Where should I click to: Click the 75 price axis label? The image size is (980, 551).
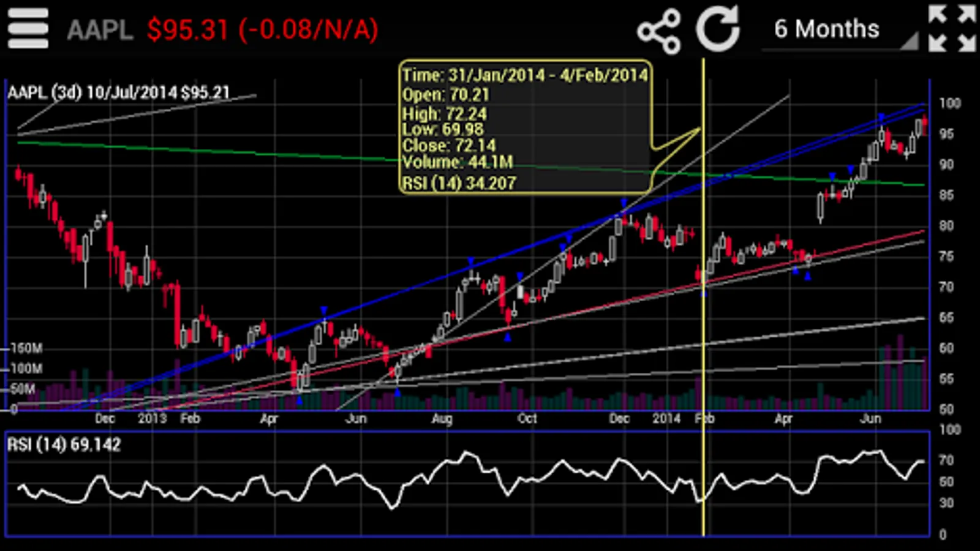click(x=947, y=257)
